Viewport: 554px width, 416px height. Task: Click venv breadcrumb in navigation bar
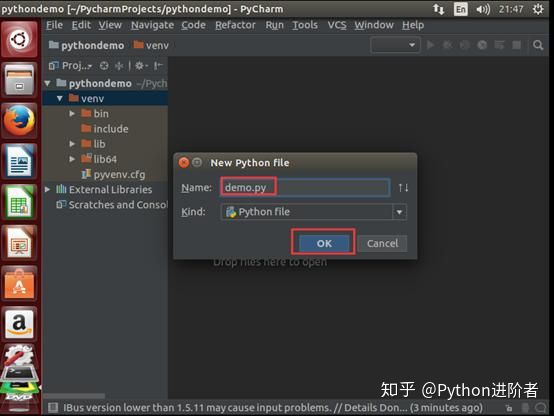pos(151,46)
